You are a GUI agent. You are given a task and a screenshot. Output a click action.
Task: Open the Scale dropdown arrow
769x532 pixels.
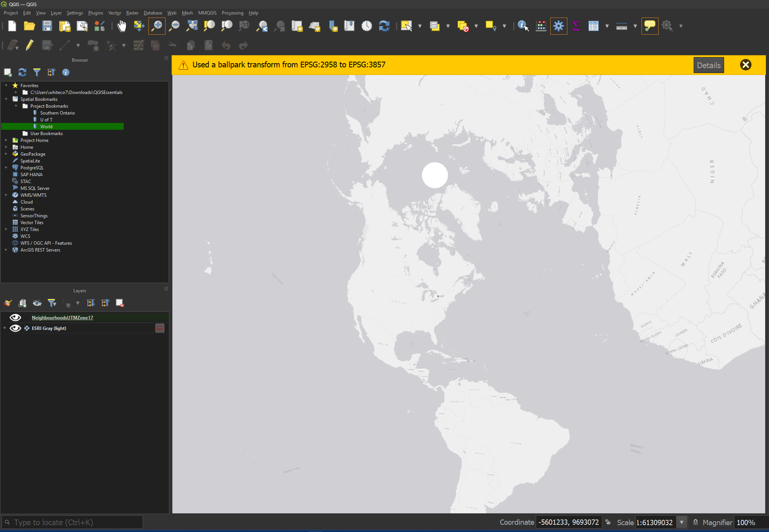click(682, 522)
